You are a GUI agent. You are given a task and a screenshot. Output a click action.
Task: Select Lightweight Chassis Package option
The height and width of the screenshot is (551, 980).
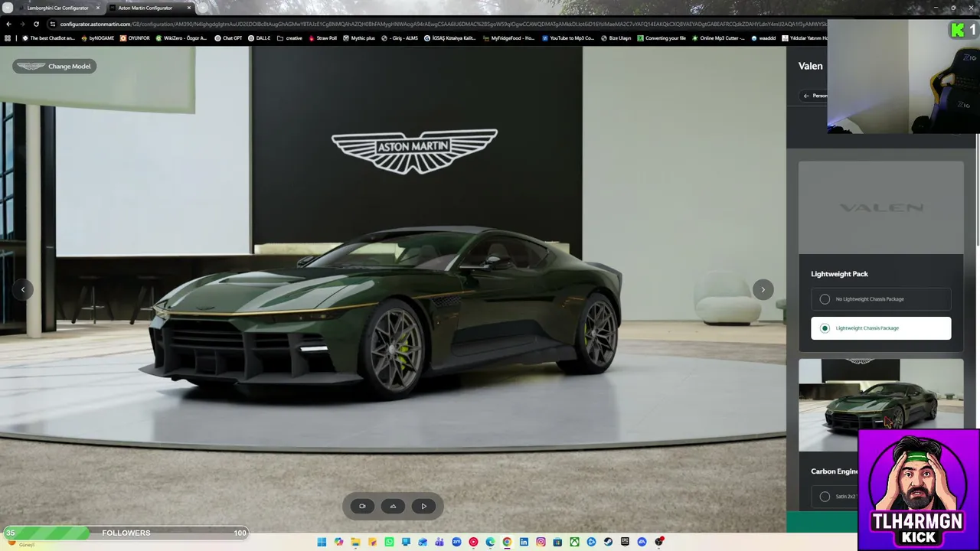pyautogui.click(x=880, y=328)
